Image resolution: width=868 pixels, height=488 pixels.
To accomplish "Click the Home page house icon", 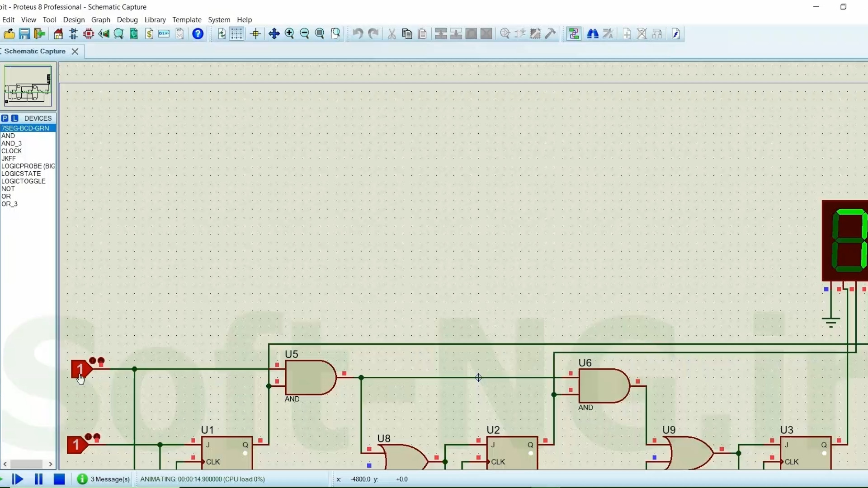I will coord(58,34).
